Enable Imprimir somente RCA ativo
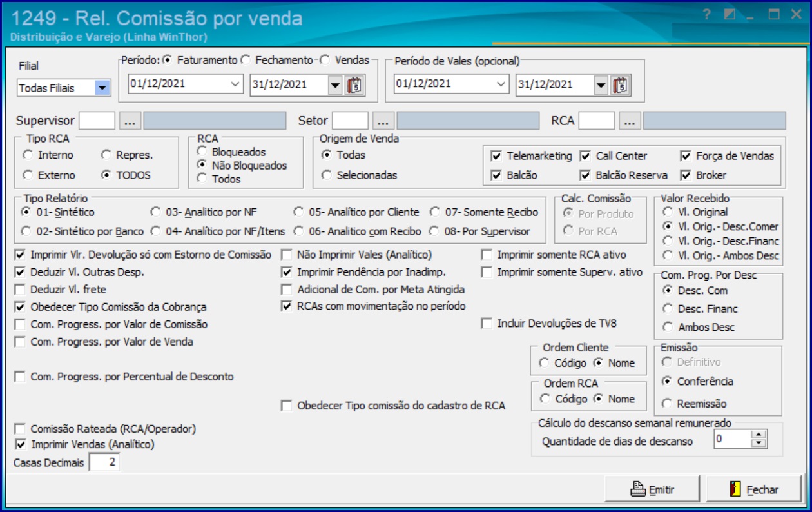The image size is (812, 512). [x=554, y=255]
